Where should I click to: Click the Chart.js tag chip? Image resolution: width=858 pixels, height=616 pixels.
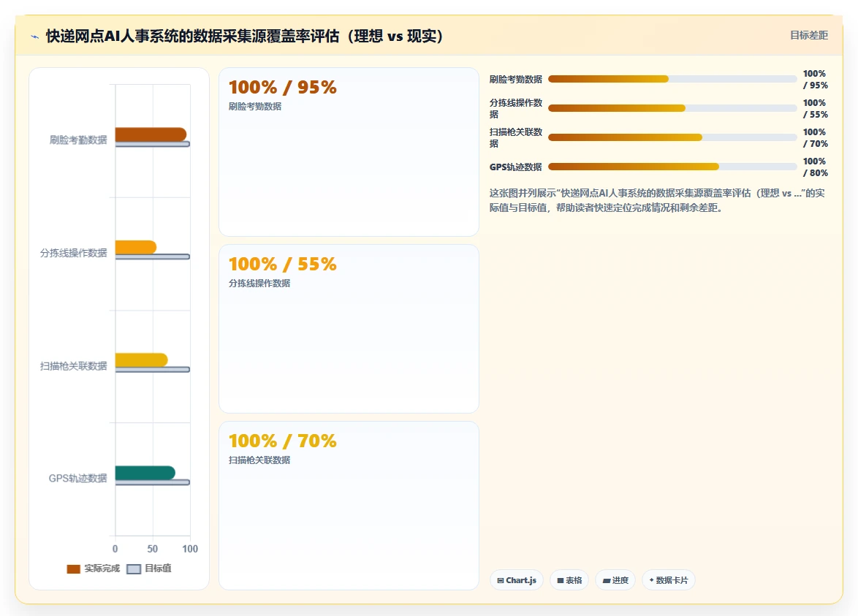point(517,580)
